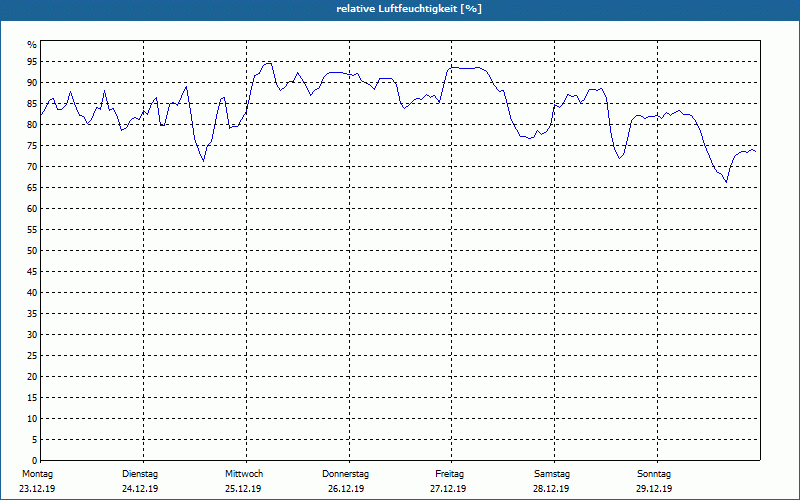This screenshot has width=800, height=500.
Task: Click the date '27.12.19'
Action: click(448, 489)
